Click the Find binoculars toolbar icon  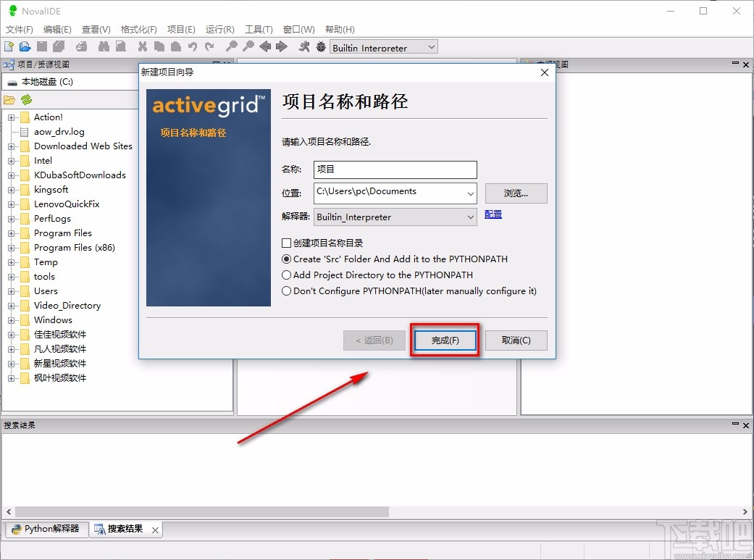coord(104,46)
